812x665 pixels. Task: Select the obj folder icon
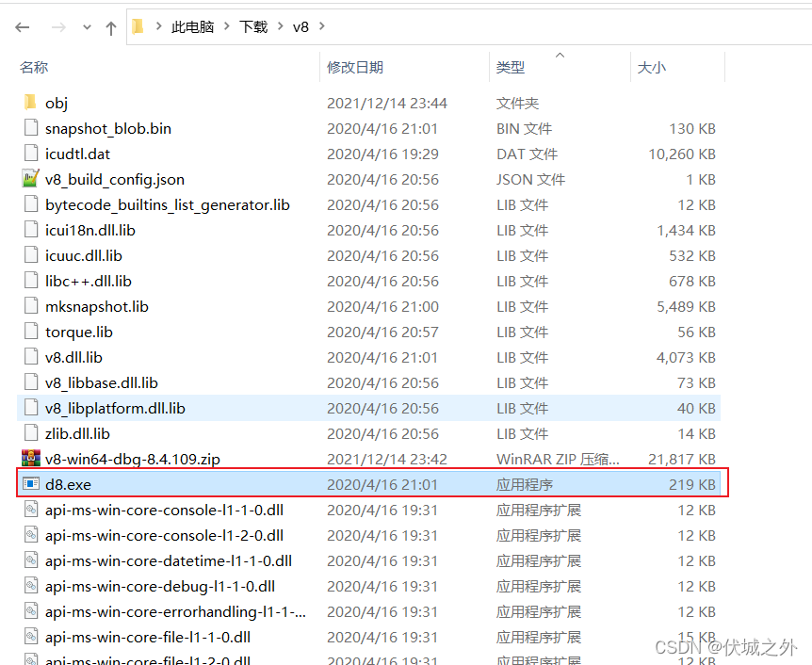30,103
